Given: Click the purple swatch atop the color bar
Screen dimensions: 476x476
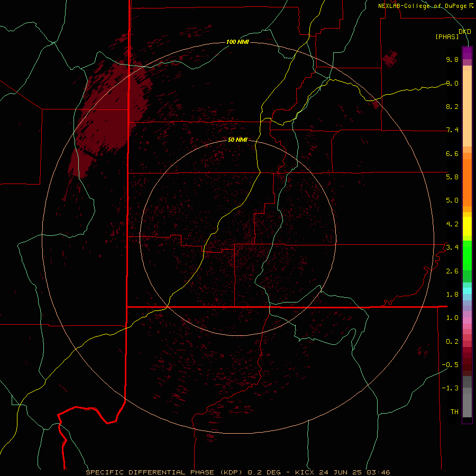Looking at the screenshot, I should pyautogui.click(x=467, y=53).
